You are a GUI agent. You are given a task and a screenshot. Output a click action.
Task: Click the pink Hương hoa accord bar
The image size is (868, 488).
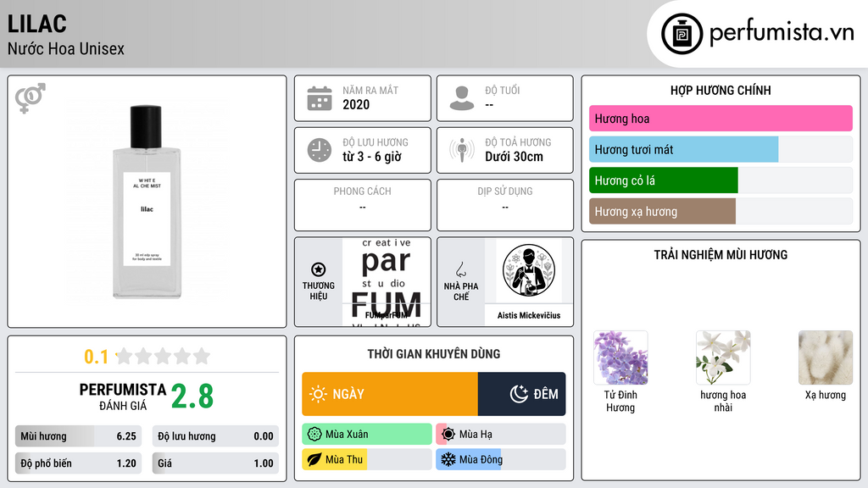point(721,119)
